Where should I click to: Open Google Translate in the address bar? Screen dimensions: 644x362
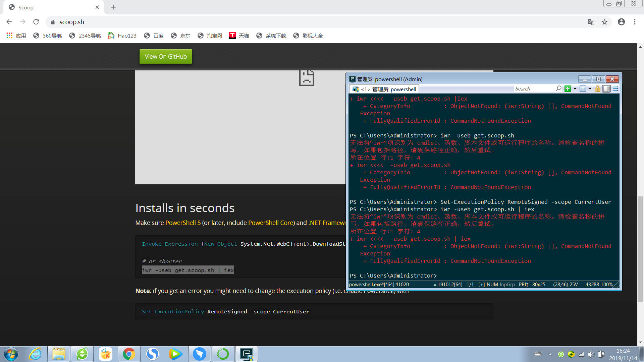point(591,22)
